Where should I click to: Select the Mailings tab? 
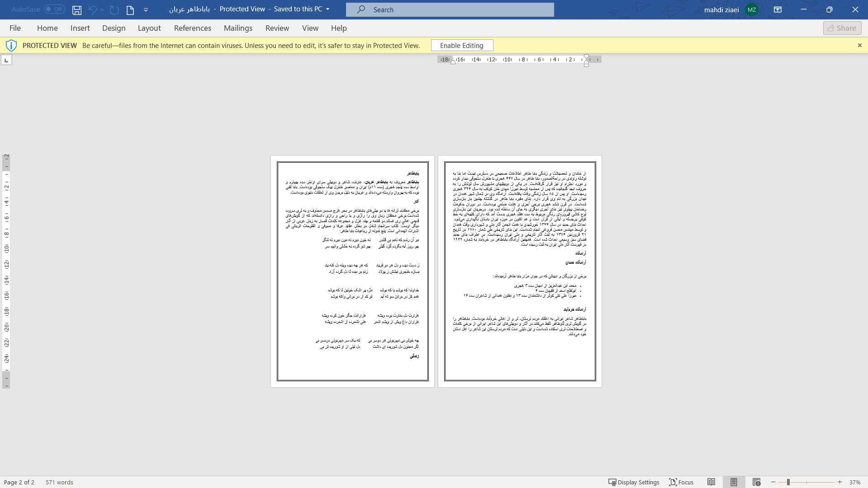[238, 28]
